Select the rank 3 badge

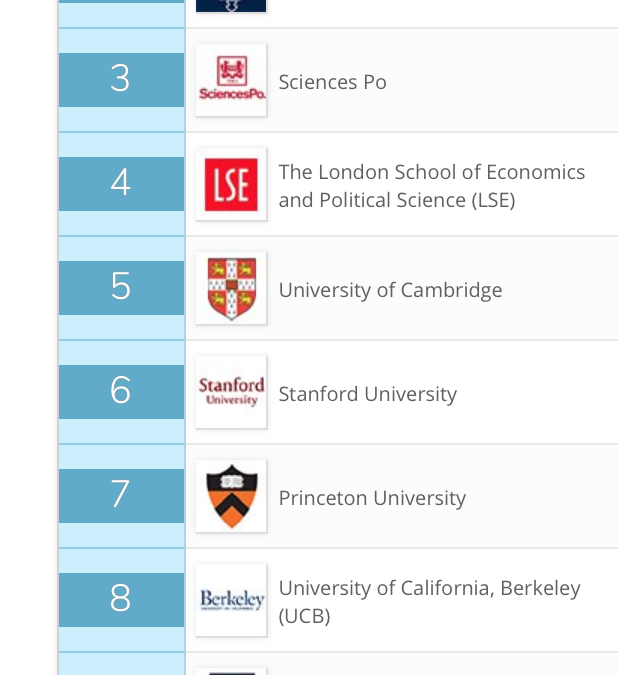coord(121,80)
